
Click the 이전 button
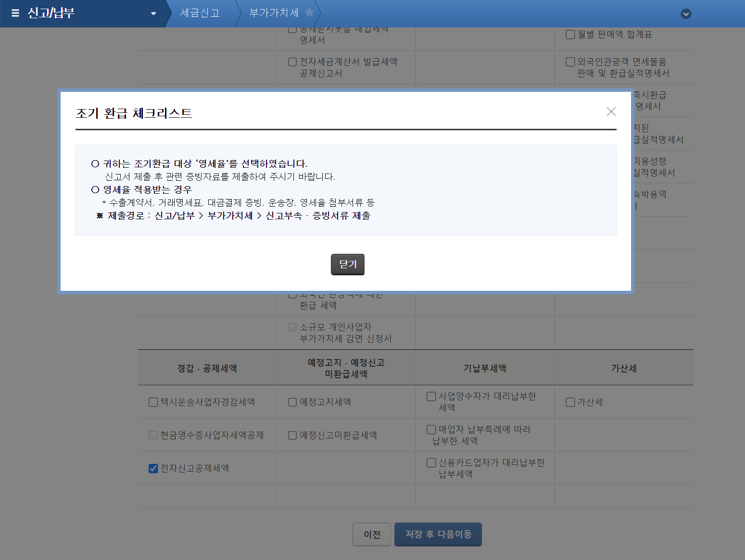tap(372, 535)
